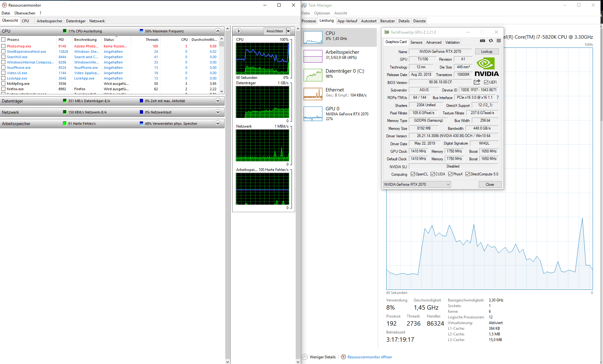Click the round arrow button above graphs
603x364 pixels.
[239, 31]
